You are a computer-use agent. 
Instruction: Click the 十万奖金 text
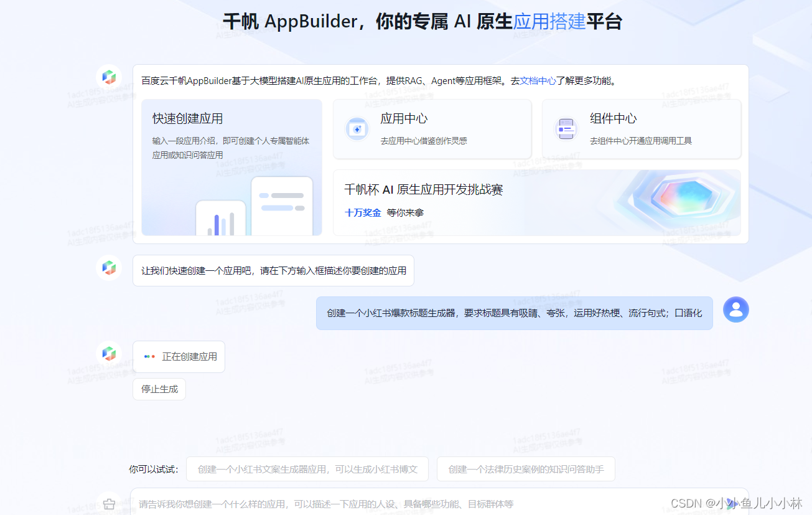(x=363, y=212)
